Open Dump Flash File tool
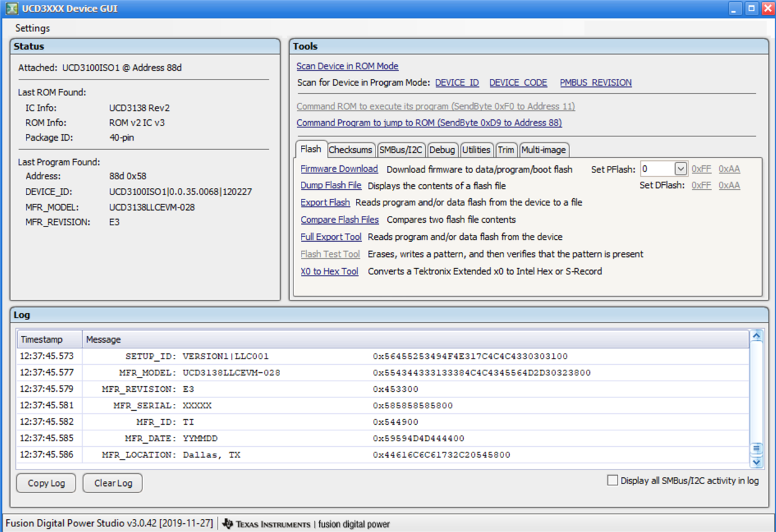776x532 pixels. (x=331, y=186)
